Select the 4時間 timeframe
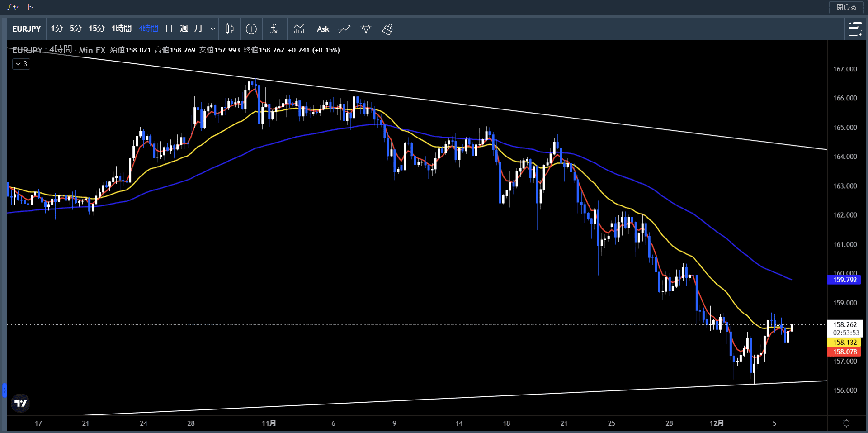The height and width of the screenshot is (433, 868). [148, 29]
